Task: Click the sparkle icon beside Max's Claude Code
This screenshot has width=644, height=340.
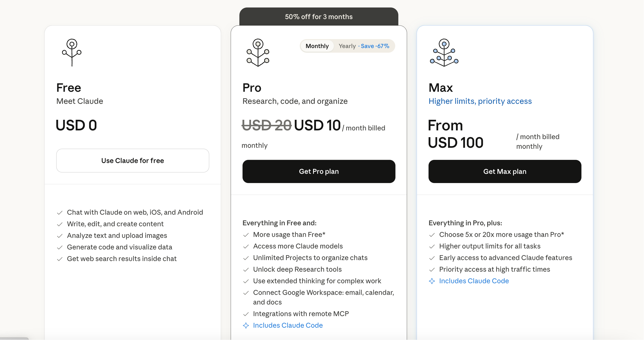Action: click(x=432, y=281)
